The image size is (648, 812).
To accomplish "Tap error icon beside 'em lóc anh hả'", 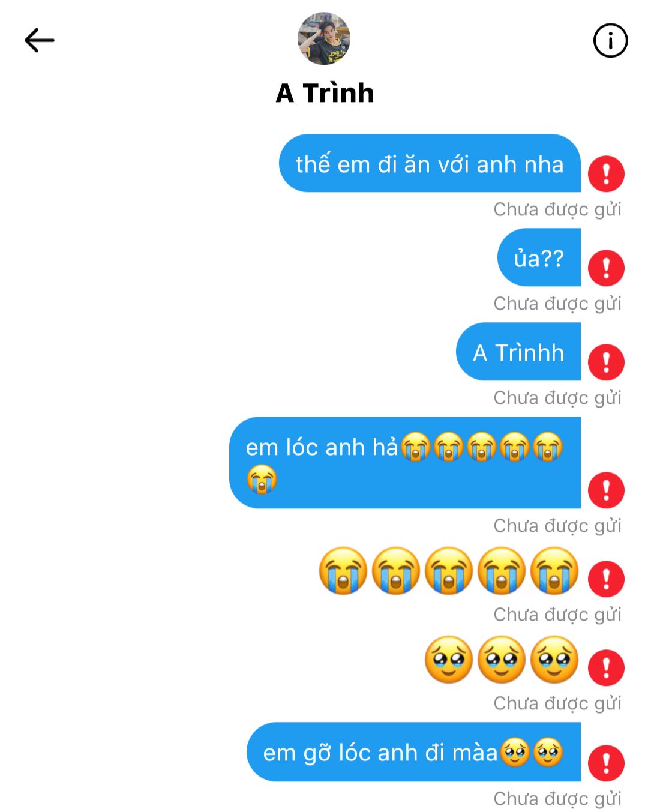I will [x=606, y=490].
